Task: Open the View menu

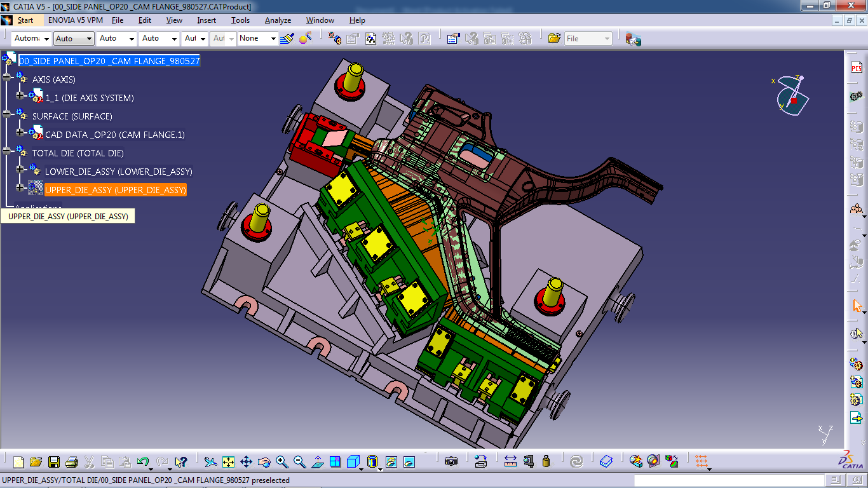Action: [174, 20]
